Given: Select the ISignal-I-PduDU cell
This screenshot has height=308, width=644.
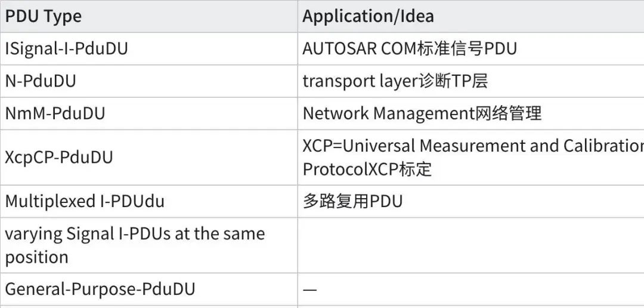Looking at the screenshot, I should (67, 49).
